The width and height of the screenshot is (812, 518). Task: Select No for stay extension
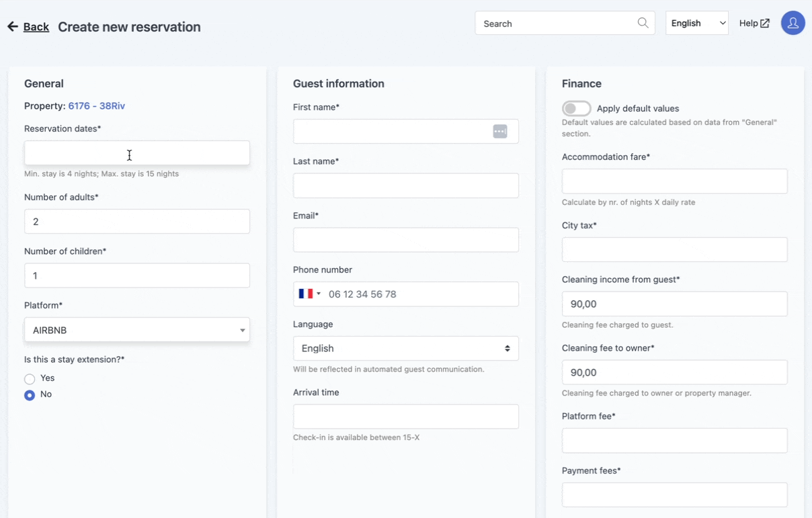point(30,394)
